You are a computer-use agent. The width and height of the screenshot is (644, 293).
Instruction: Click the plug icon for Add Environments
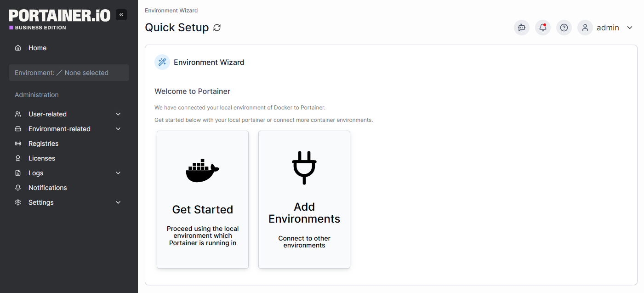click(304, 167)
